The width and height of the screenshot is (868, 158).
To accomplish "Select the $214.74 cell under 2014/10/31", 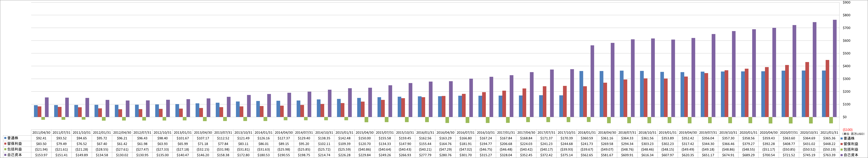I will pyautogui.click(x=324, y=155).
